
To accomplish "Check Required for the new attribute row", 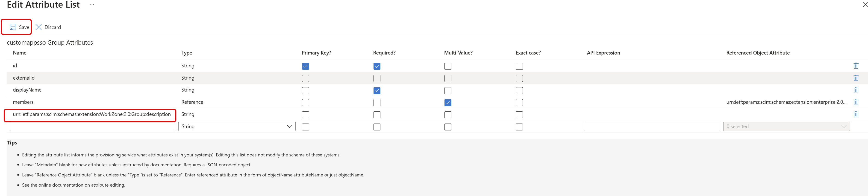I will click(377, 127).
